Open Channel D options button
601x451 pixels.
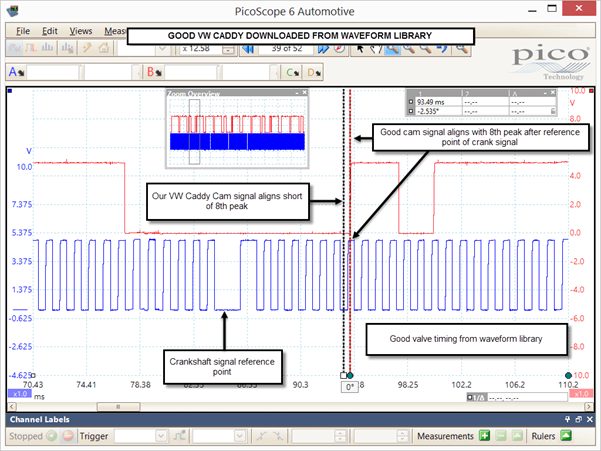314,72
